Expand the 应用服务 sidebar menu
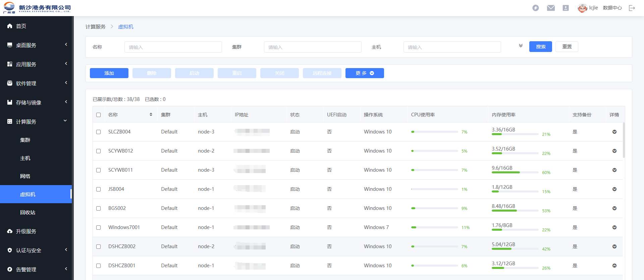 [36, 64]
